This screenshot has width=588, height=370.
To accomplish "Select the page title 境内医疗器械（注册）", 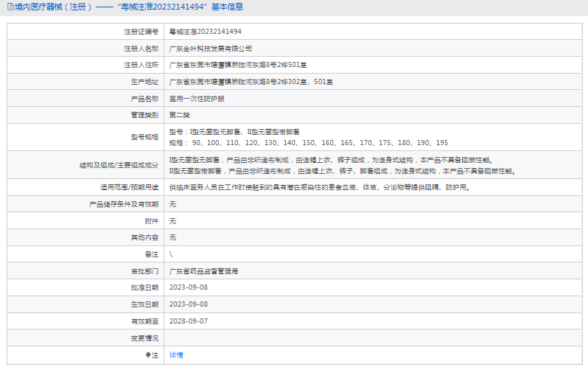I will pos(53,7).
